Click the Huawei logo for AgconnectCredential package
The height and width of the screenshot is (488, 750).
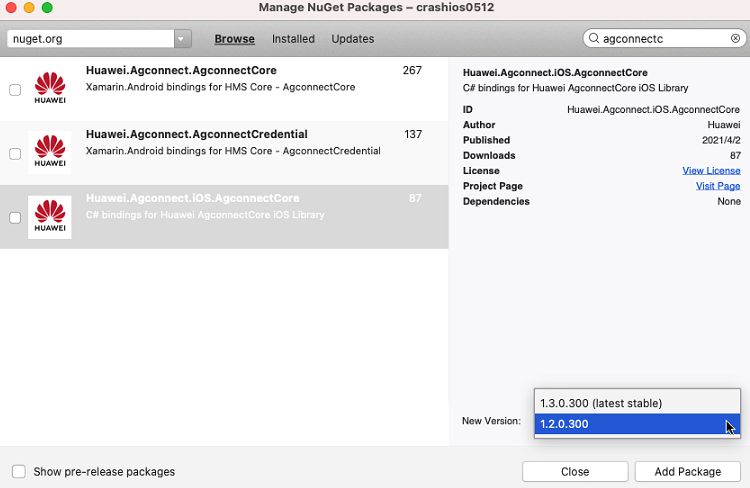[x=50, y=153]
